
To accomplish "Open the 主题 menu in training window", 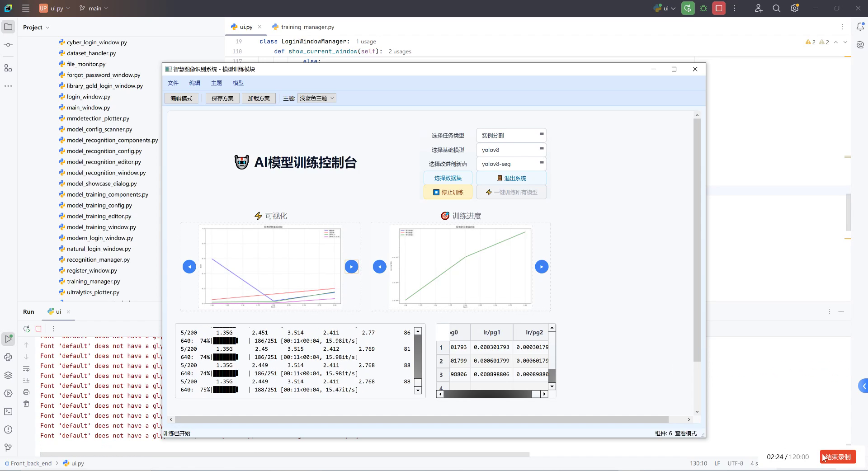I will 217,83.
